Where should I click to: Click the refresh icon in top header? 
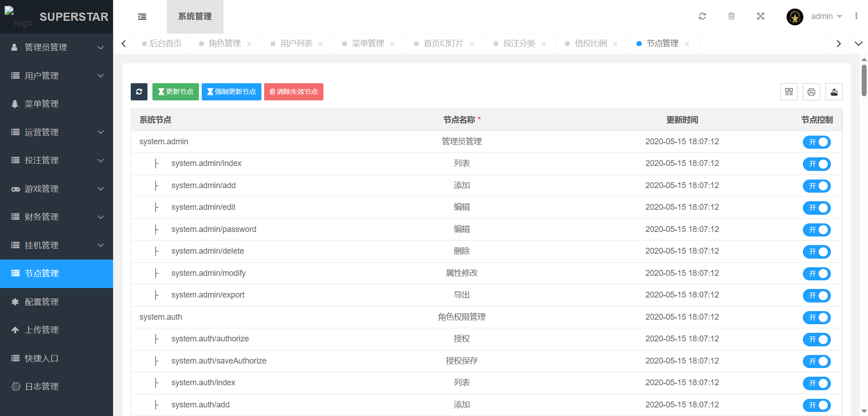click(x=702, y=16)
